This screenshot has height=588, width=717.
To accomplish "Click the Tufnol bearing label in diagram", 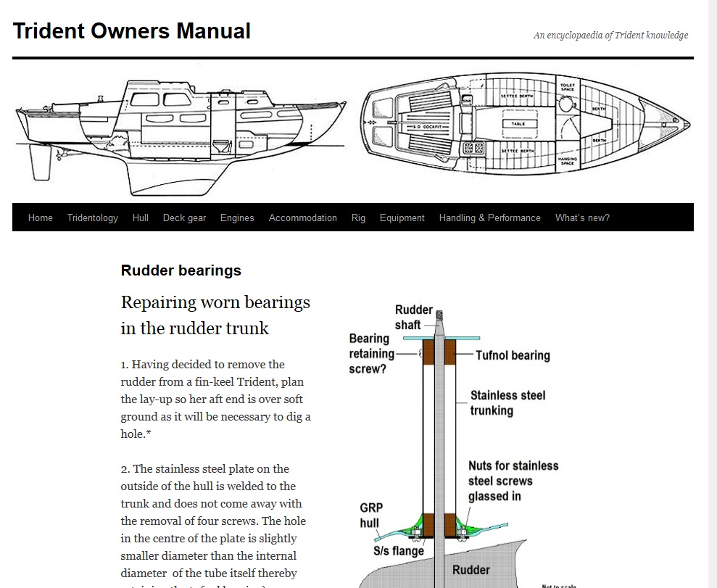I will [x=513, y=355].
